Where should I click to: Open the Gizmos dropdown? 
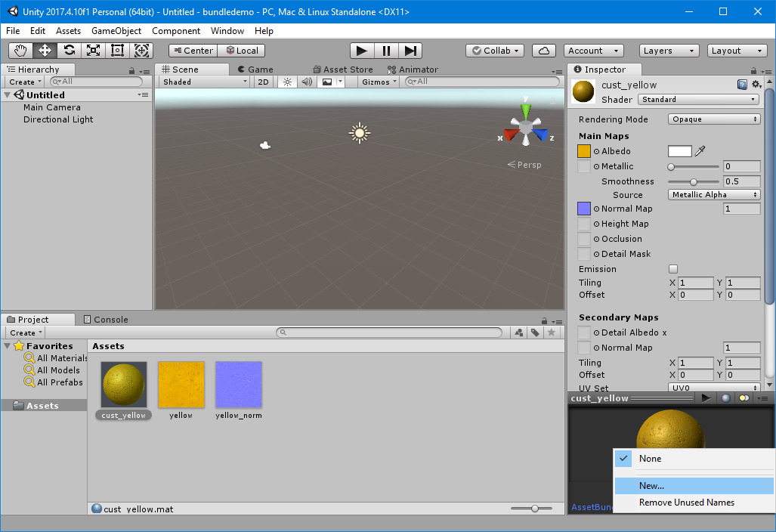pos(379,82)
